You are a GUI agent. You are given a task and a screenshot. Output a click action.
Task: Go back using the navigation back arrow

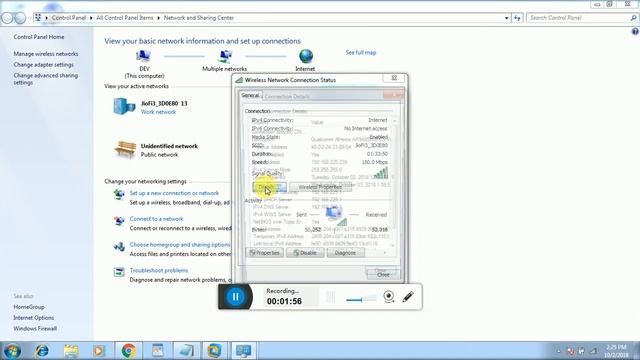tap(7, 18)
